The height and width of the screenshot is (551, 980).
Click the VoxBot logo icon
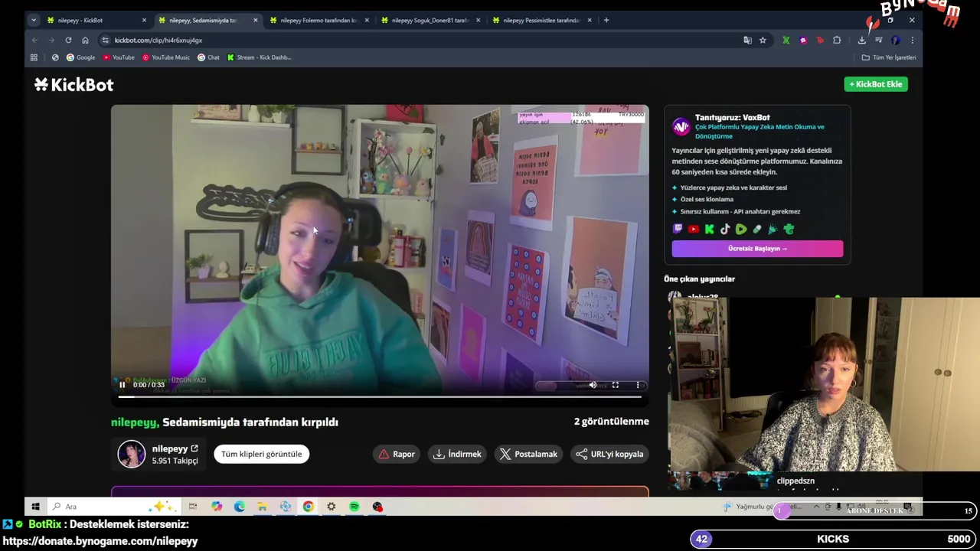[x=681, y=126]
